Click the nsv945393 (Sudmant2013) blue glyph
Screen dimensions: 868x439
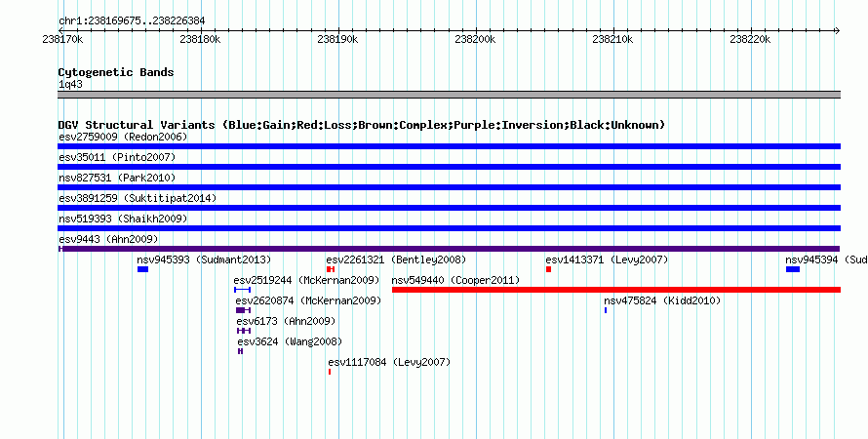click(142, 269)
